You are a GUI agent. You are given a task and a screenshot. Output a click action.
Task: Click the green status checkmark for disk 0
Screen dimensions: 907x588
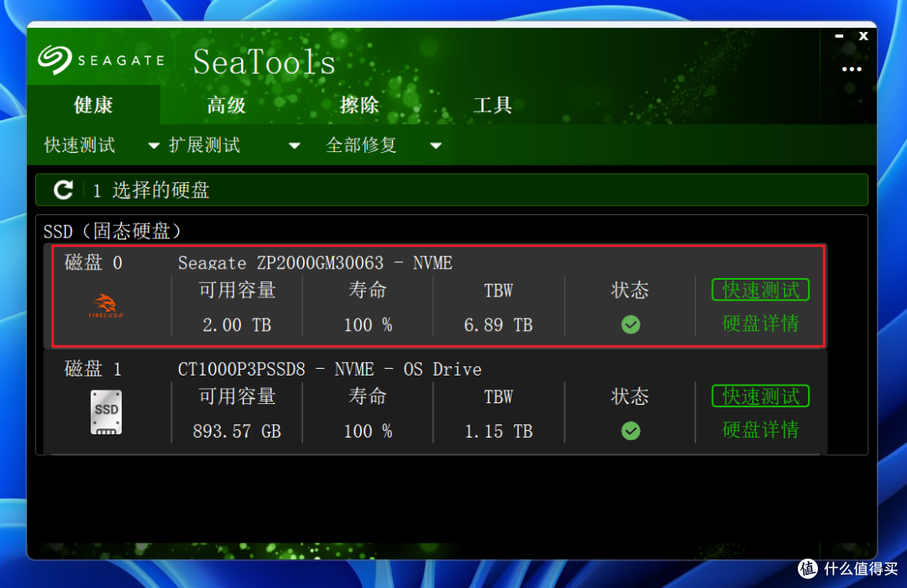coord(631,325)
